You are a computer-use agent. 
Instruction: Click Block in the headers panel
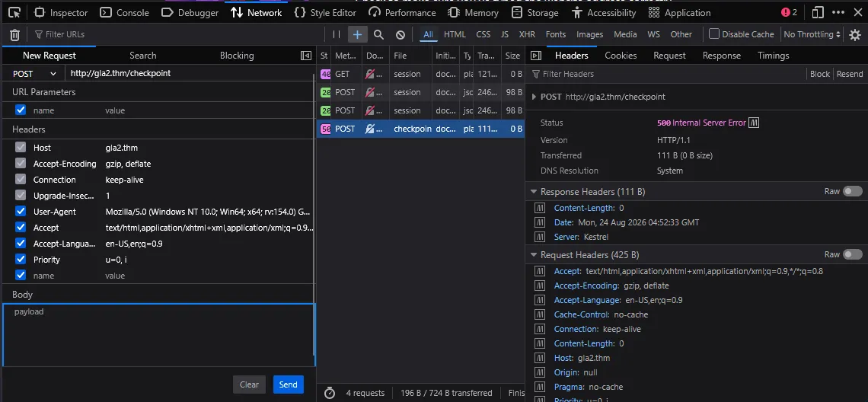820,74
